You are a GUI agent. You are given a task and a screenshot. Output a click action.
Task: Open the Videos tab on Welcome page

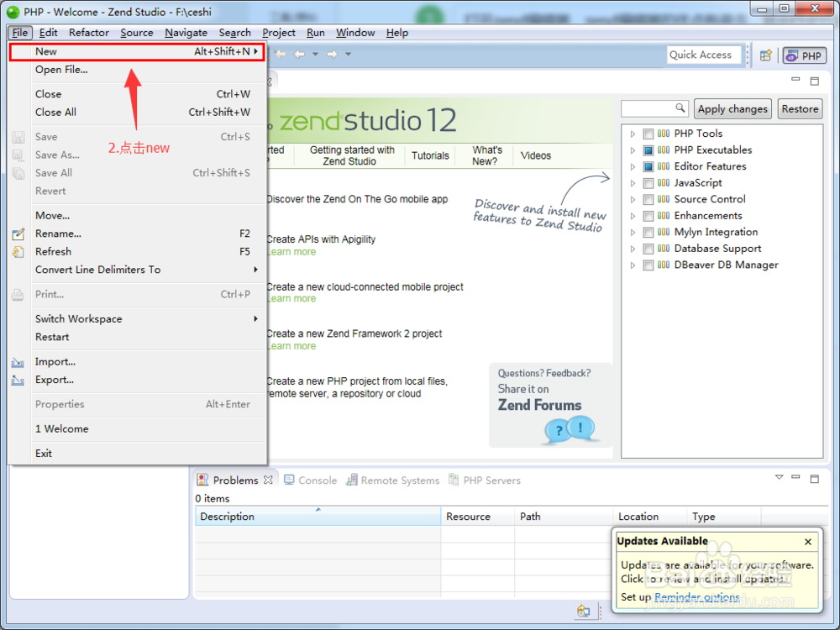pyautogui.click(x=536, y=155)
